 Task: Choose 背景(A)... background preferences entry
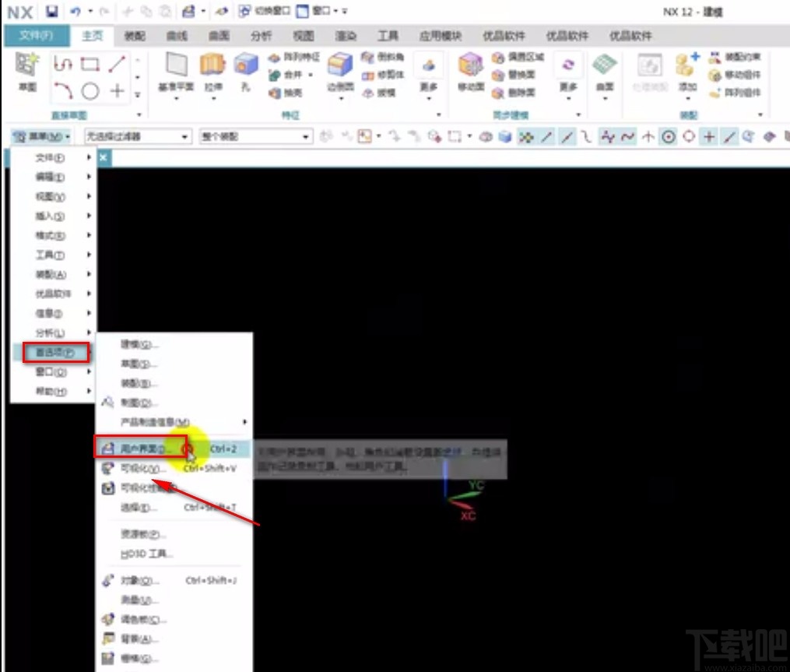174,639
